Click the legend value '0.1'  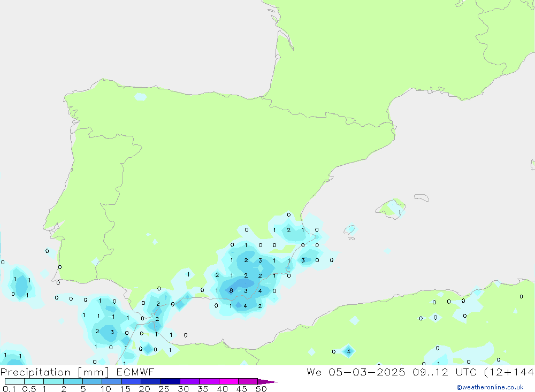click(x=9, y=389)
